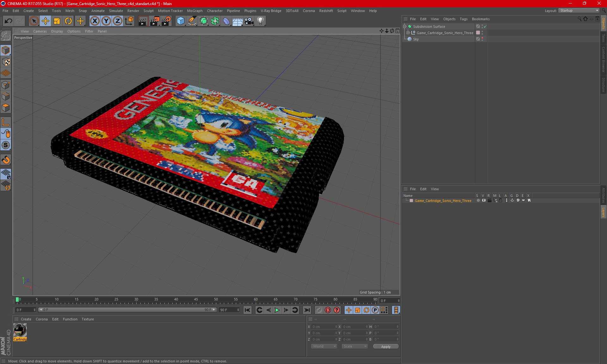Screen dimensions: 607x364
Task: Select the Cartridge material thumbnail
Action: tap(20, 331)
